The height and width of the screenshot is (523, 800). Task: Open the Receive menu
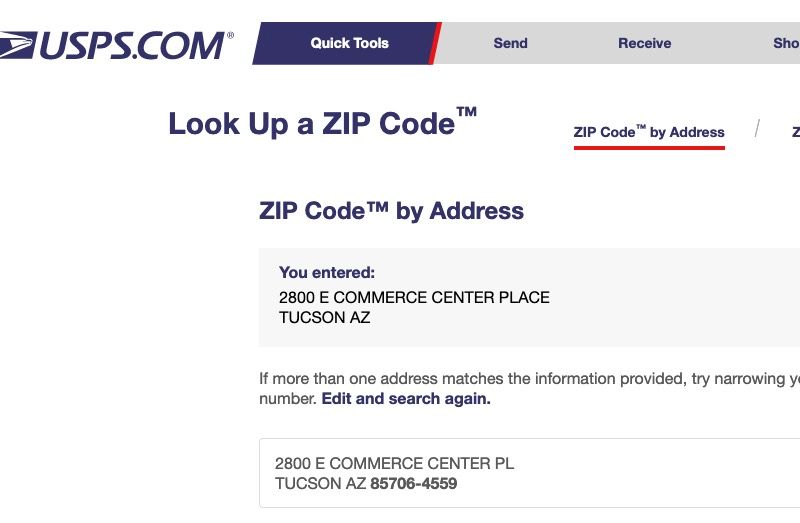[644, 43]
